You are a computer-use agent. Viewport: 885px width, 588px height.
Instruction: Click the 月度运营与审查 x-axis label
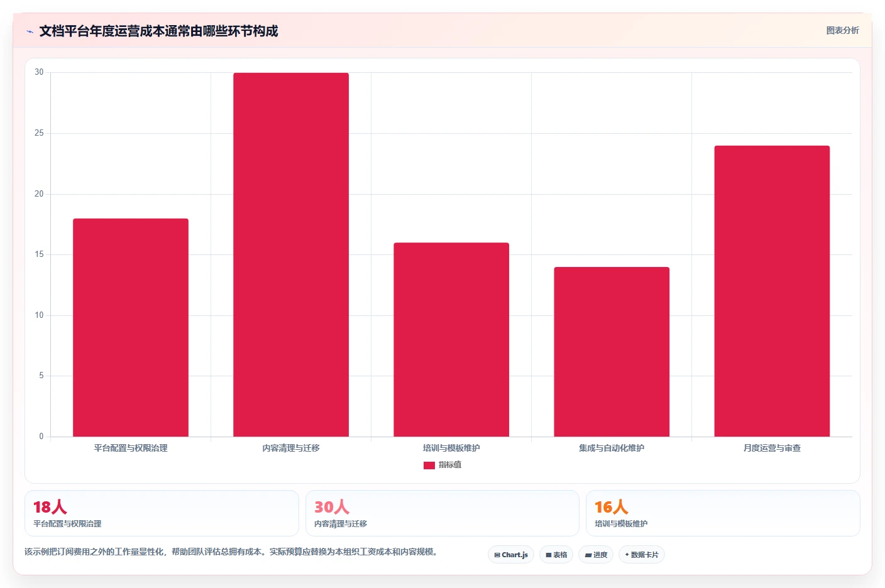click(772, 448)
